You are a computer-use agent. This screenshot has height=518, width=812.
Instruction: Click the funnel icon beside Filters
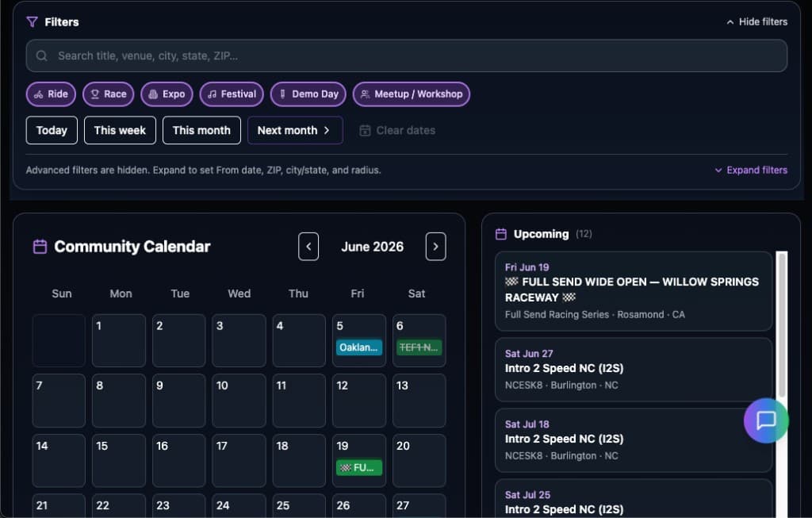click(32, 21)
